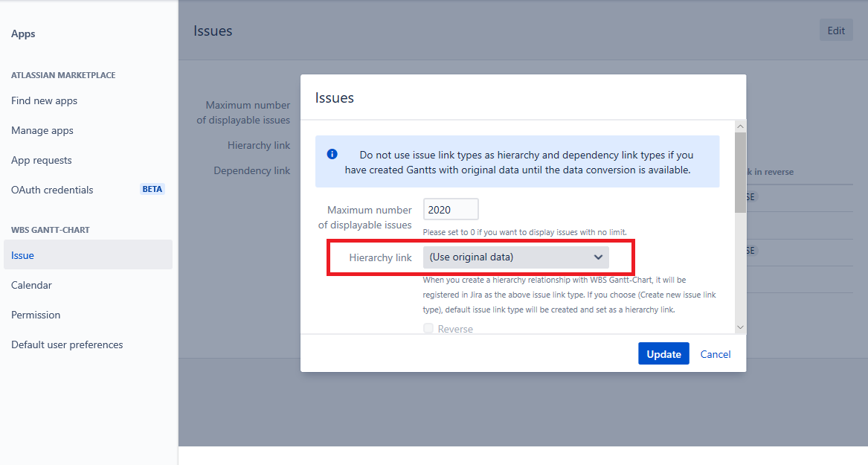Image resolution: width=868 pixels, height=465 pixels.
Task: Navigate to the Permission settings
Action: (36, 315)
